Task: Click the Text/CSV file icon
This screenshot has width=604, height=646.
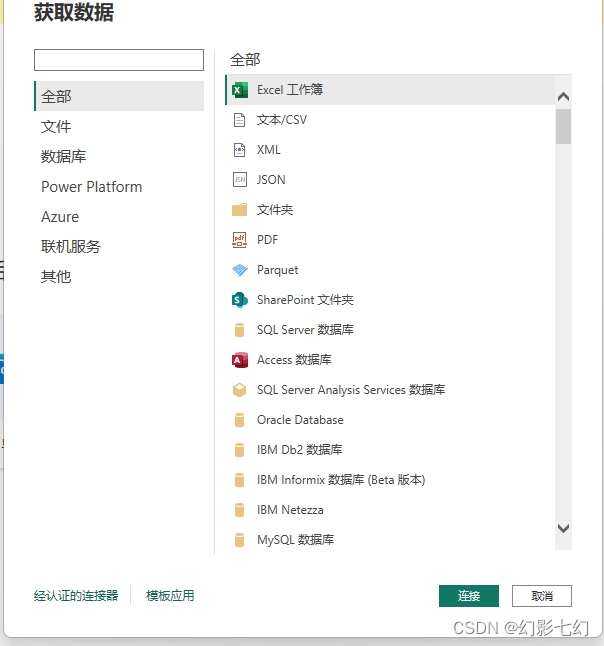Action: (x=239, y=120)
